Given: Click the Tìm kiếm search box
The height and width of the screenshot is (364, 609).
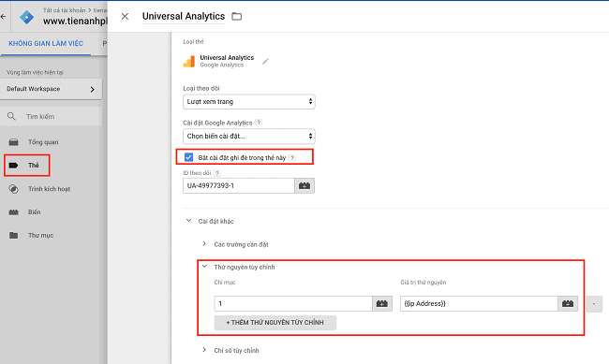Looking at the screenshot, I should click(x=51, y=116).
